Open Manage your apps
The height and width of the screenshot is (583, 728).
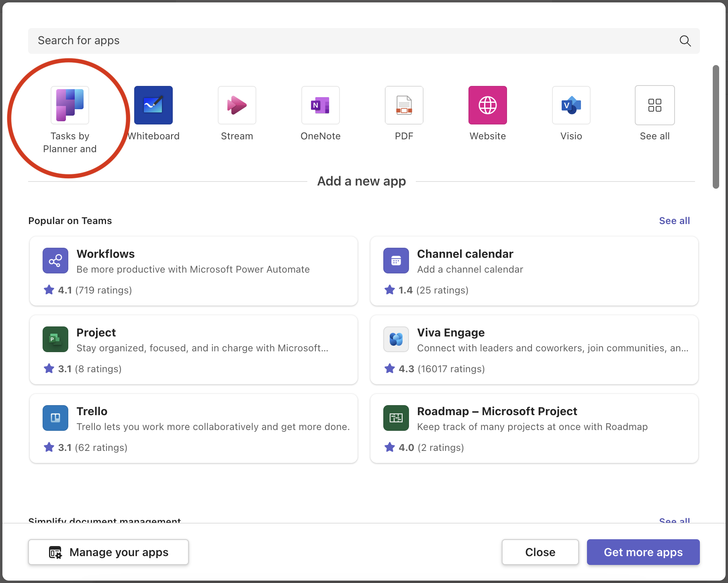click(x=108, y=552)
